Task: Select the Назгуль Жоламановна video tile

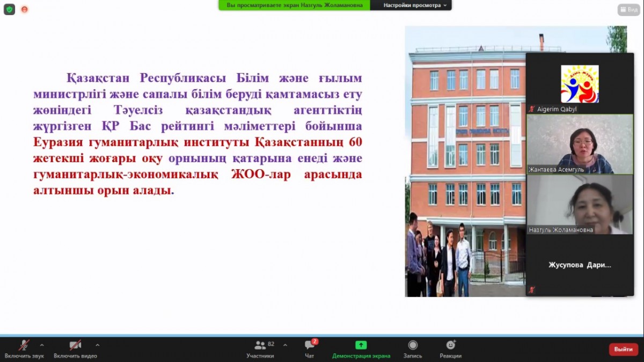Action: pos(580,205)
